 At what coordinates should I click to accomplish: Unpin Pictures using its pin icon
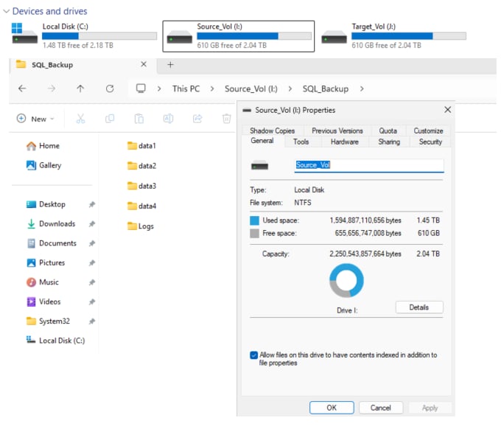pyautogui.click(x=92, y=263)
